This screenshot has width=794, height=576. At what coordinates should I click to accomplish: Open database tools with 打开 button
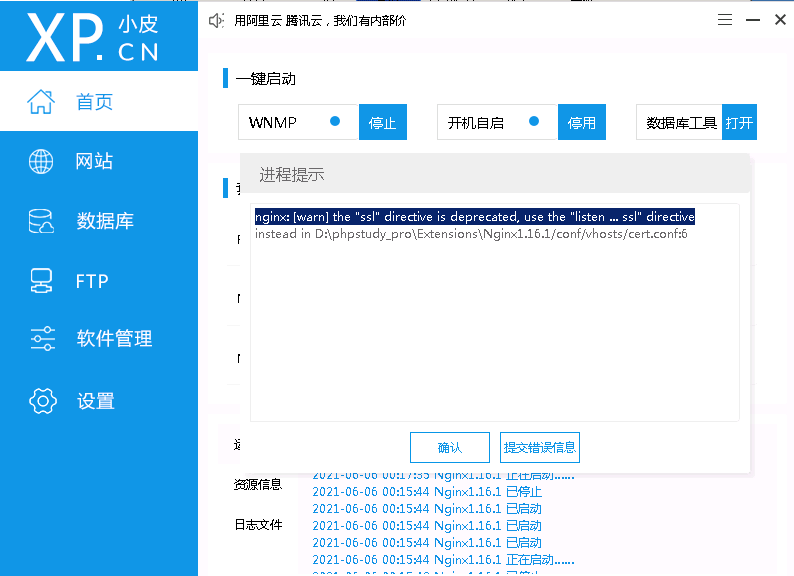tap(739, 122)
